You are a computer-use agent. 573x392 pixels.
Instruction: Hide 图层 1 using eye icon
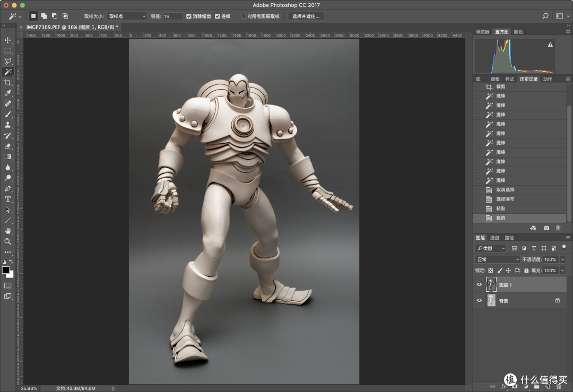click(x=479, y=285)
